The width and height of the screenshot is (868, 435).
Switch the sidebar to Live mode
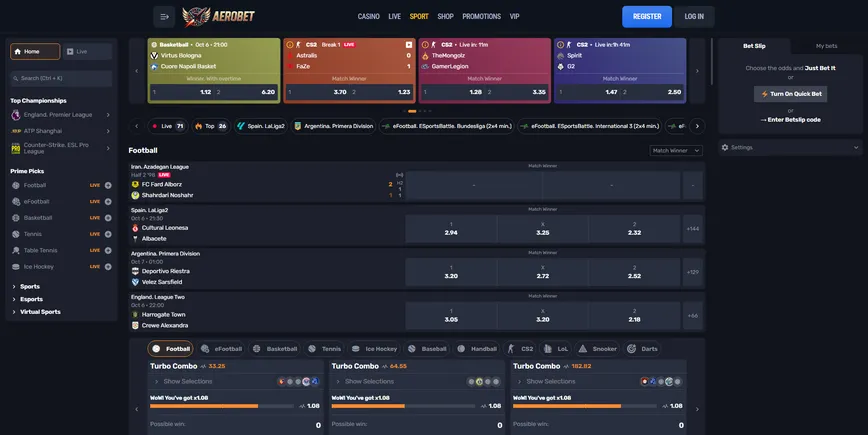(x=86, y=51)
